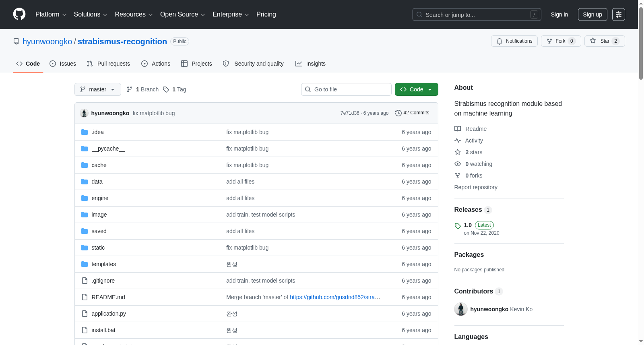Open the saved folder
644x345 pixels.
[x=99, y=231]
